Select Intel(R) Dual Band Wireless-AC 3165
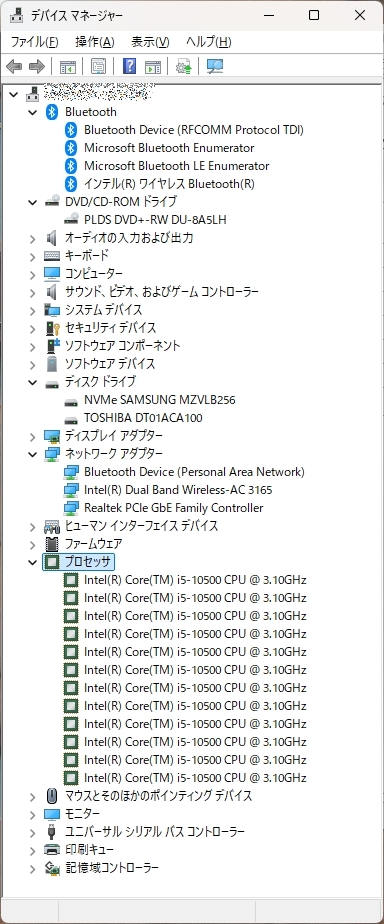 point(178,490)
